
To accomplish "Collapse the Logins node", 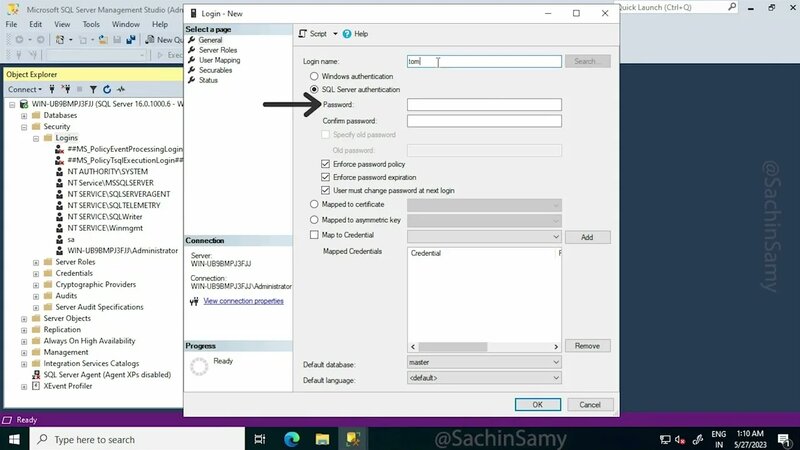I will coord(36,138).
